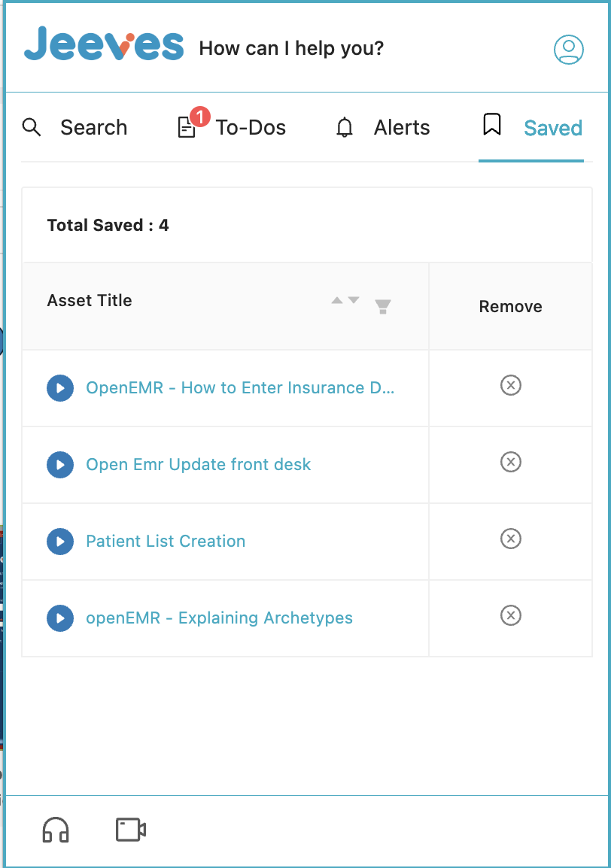Click play icon for Insurance asset

(x=60, y=388)
